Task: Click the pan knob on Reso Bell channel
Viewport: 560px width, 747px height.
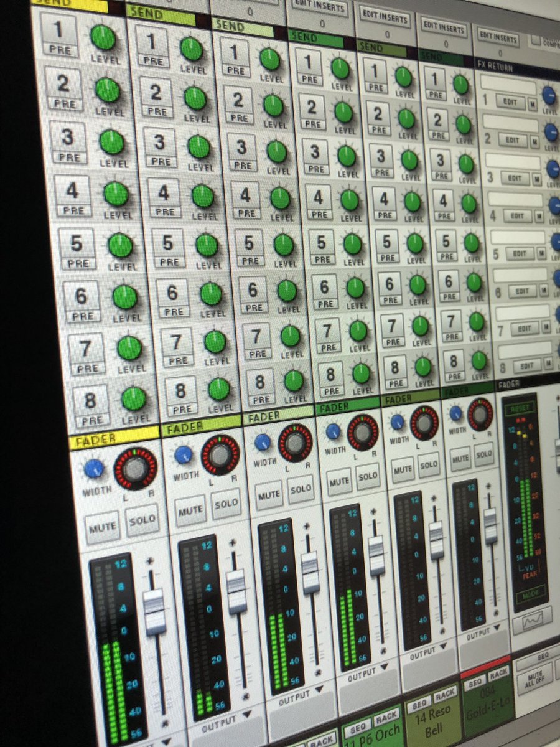Action: [424, 422]
